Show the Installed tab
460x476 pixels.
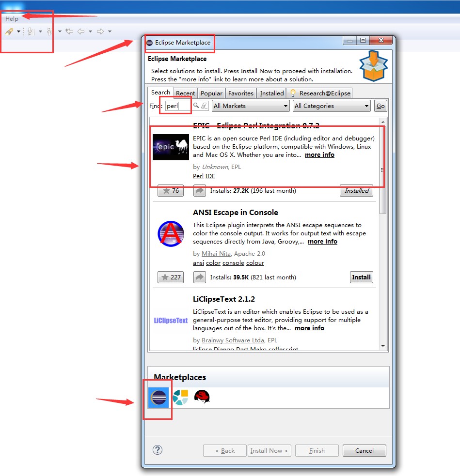(x=272, y=93)
